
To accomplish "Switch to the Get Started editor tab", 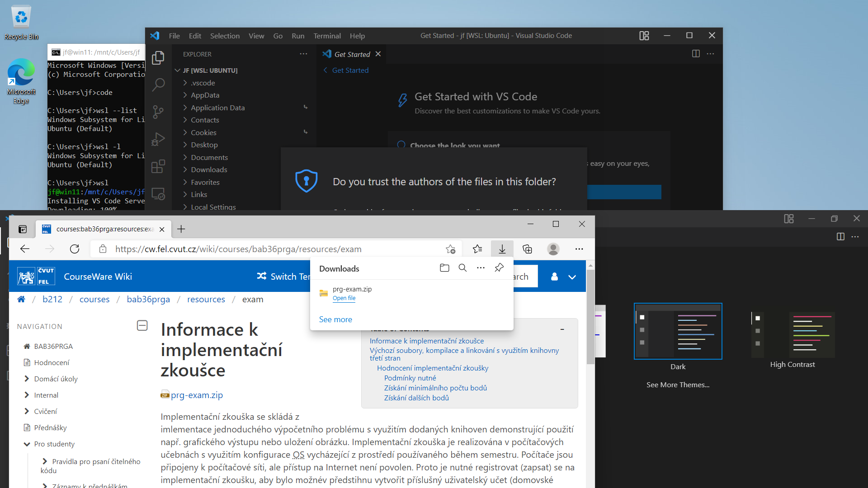I will click(352, 54).
